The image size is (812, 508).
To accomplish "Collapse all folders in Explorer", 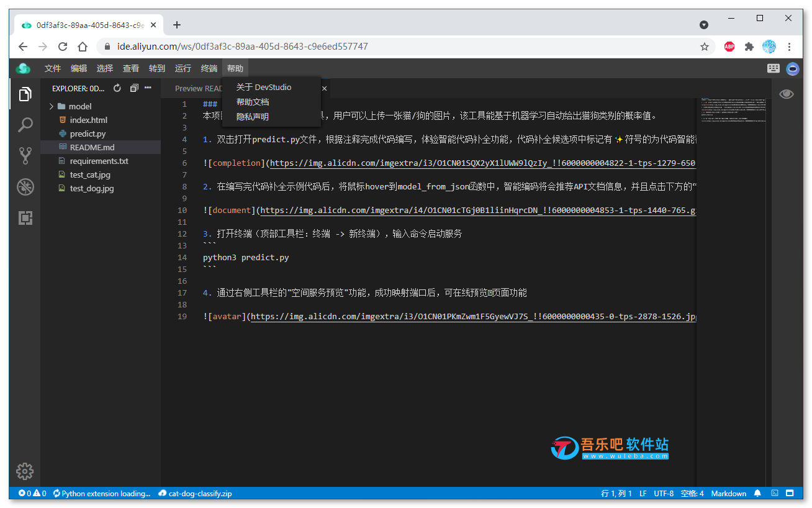I will pos(133,88).
